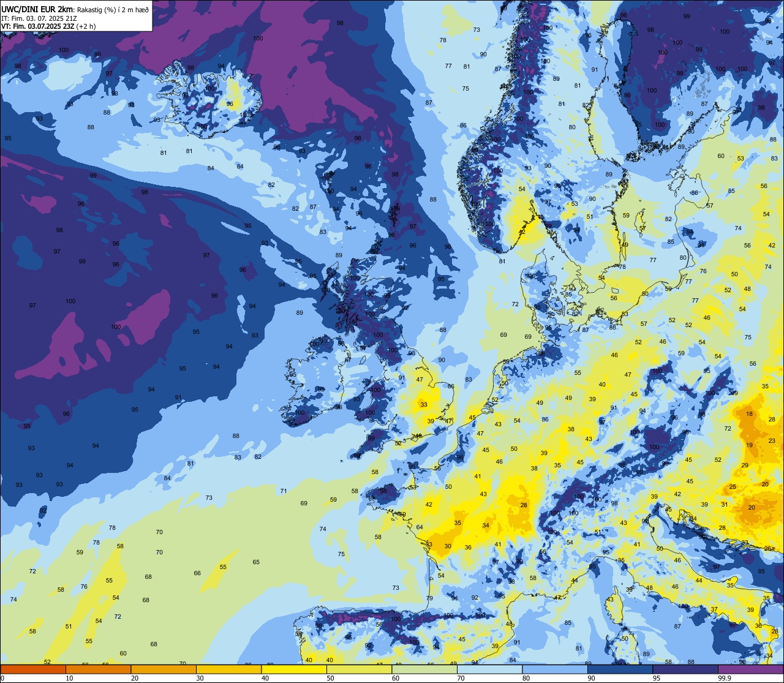This screenshot has width=784, height=683.
Task: Click the light blue 70–80 legend segment
Action: coord(489,670)
